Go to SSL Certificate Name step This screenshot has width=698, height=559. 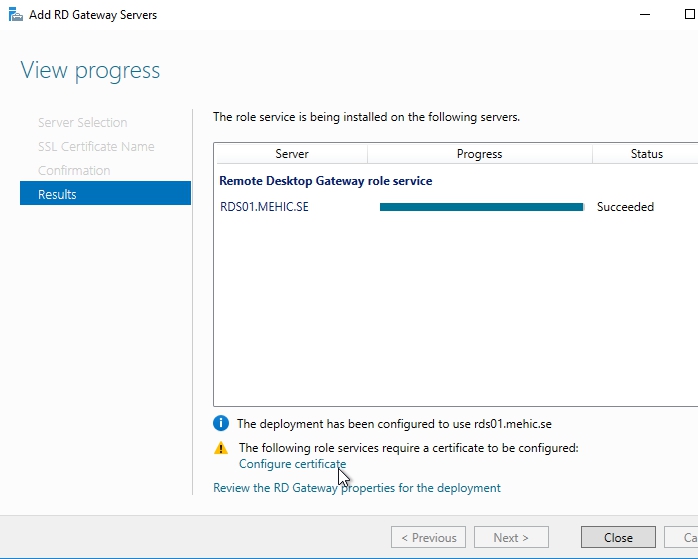[96, 146]
